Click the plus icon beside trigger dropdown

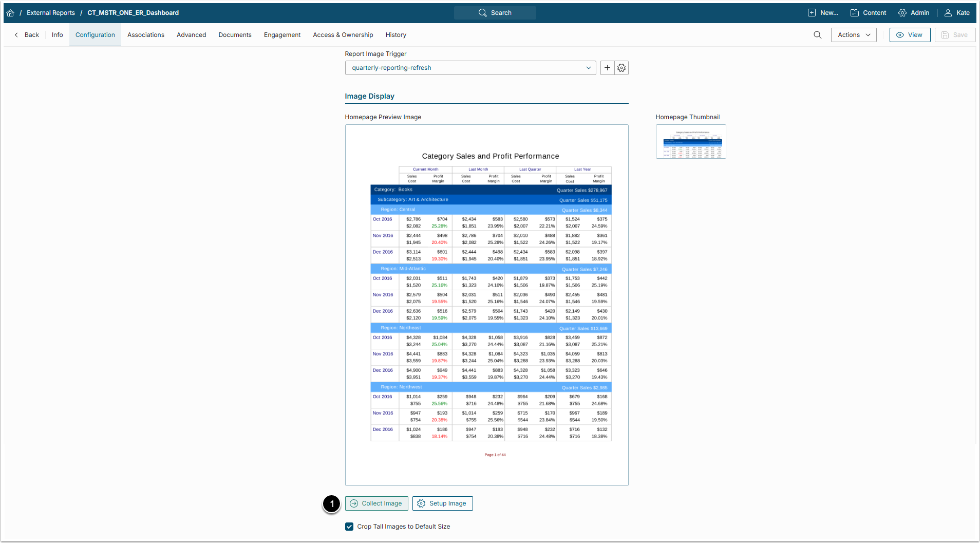607,68
